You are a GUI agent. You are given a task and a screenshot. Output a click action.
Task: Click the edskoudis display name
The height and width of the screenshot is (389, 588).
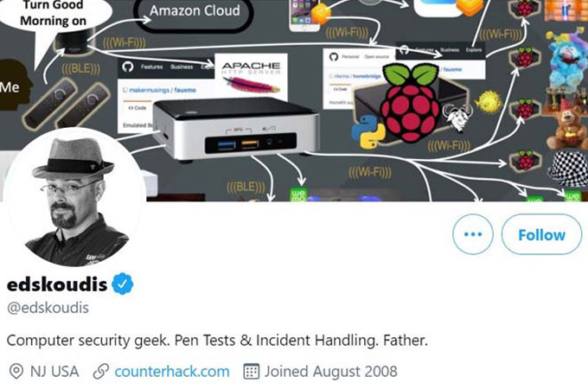(57, 284)
